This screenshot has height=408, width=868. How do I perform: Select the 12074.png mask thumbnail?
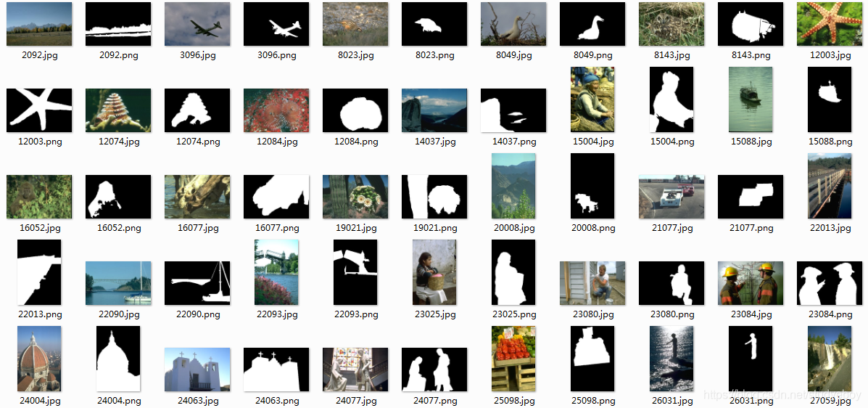click(x=197, y=110)
